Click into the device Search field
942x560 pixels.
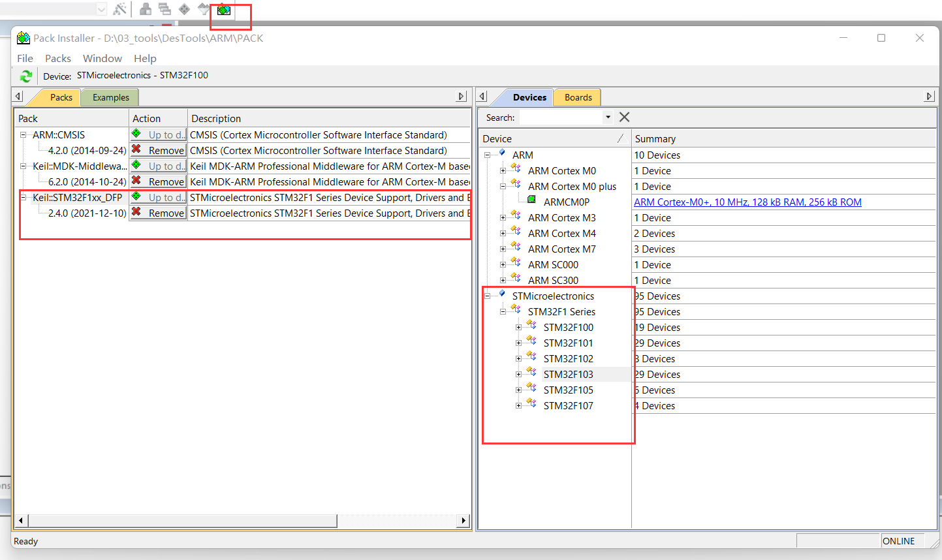coord(561,117)
